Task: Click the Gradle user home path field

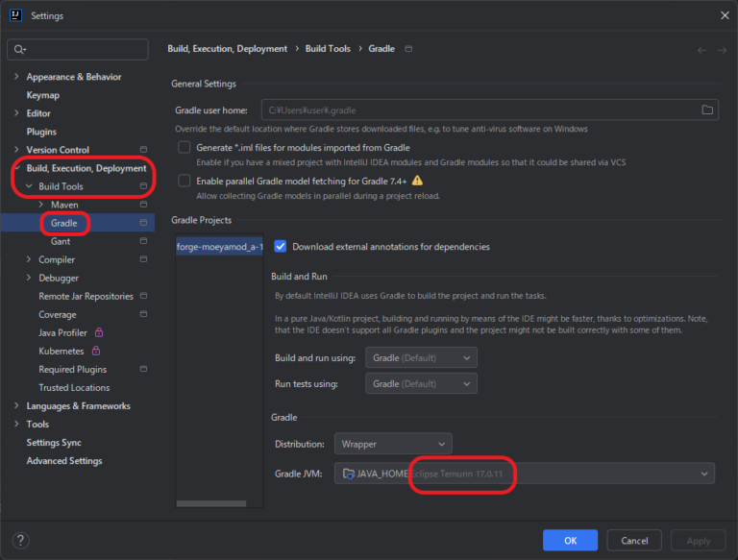Action: (x=478, y=110)
